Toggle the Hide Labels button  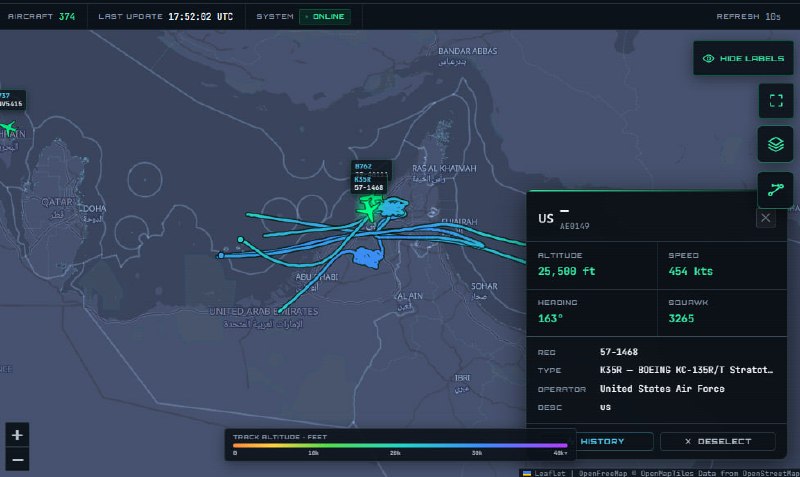743,58
